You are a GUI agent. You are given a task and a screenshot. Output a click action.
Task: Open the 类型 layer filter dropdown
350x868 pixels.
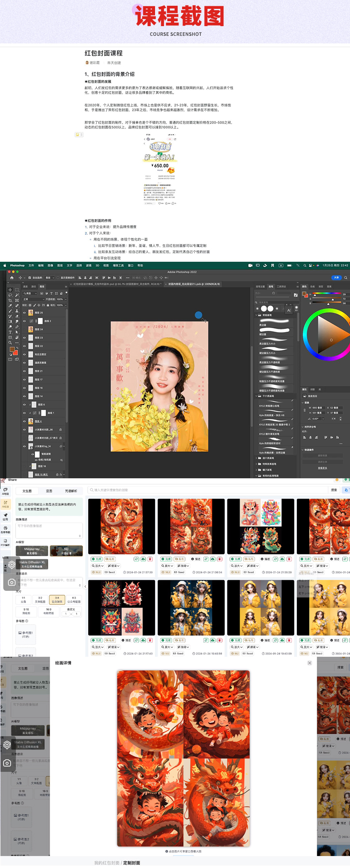point(30,294)
